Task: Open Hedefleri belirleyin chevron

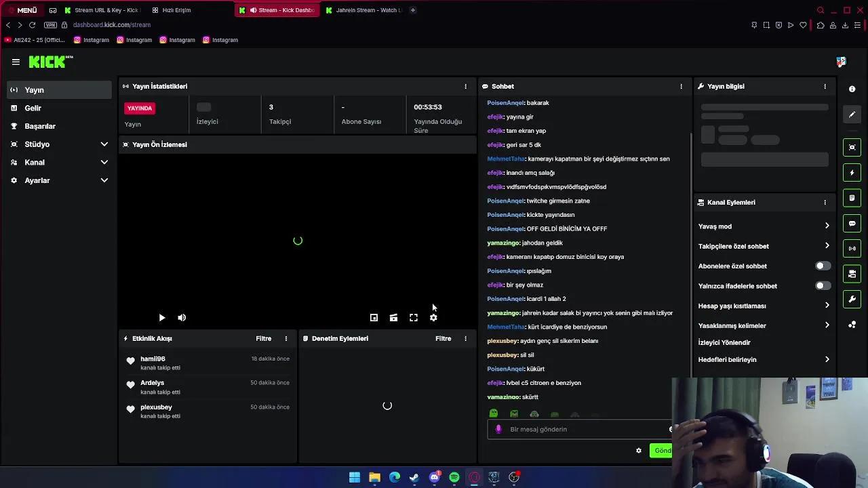Action: pyautogui.click(x=827, y=359)
